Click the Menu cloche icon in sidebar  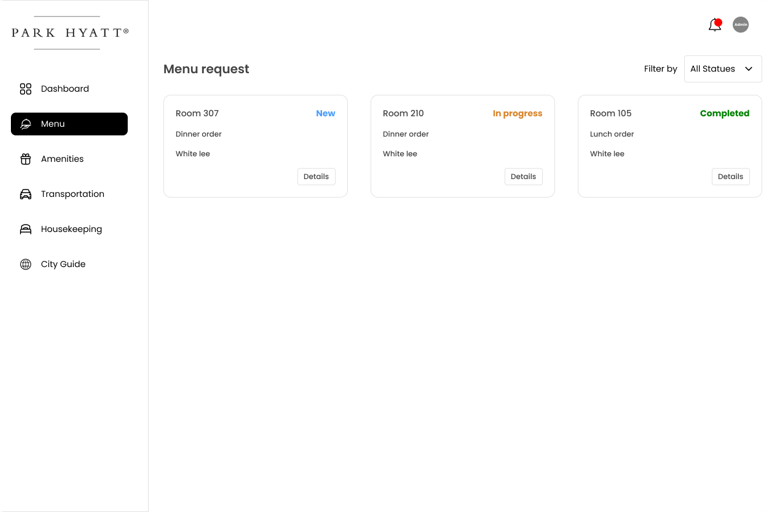pyautogui.click(x=25, y=124)
